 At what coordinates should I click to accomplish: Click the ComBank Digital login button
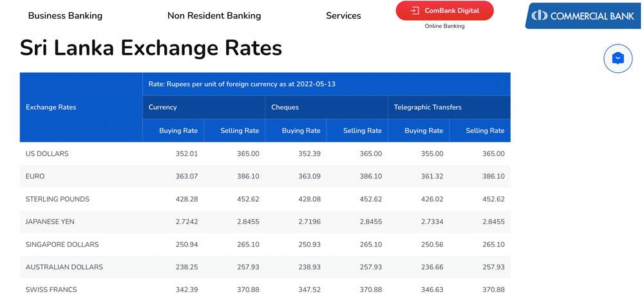(444, 10)
